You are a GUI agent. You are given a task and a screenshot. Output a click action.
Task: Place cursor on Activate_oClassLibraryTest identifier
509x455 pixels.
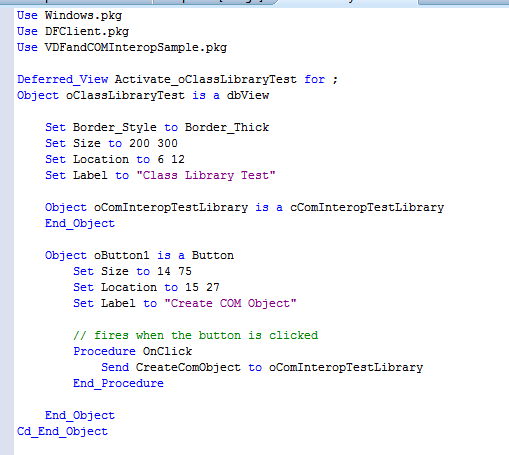tap(206, 79)
